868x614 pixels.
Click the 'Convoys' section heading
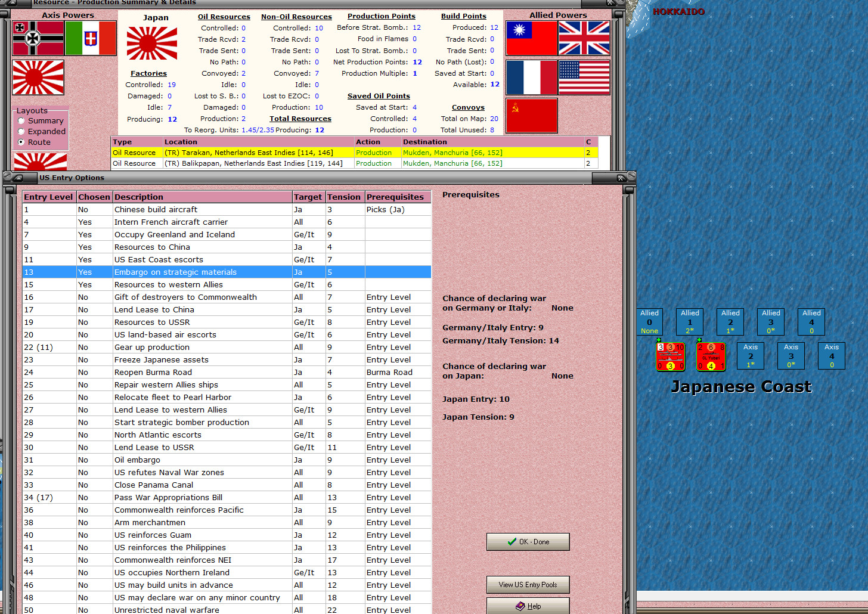(x=469, y=108)
